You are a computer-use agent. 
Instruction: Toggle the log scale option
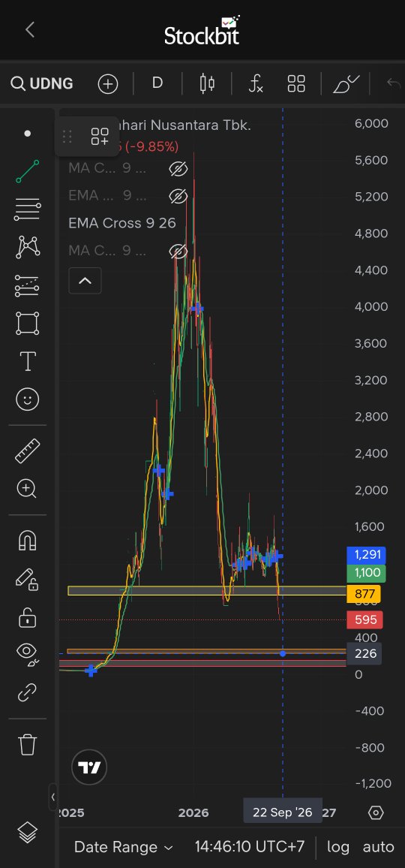click(338, 846)
